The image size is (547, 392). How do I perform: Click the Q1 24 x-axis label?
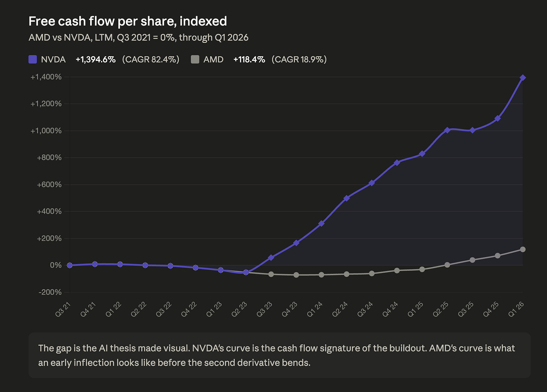coord(314,309)
